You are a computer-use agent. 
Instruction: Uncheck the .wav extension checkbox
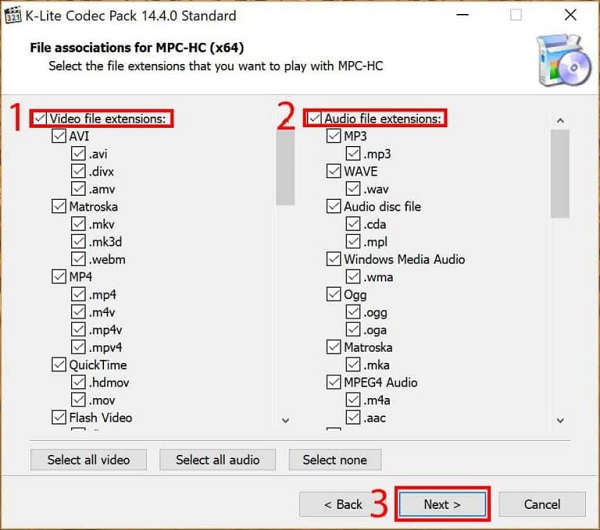353,189
